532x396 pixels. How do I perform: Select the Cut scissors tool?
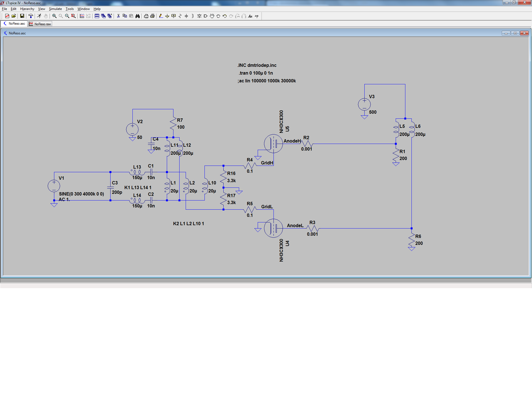click(x=118, y=16)
